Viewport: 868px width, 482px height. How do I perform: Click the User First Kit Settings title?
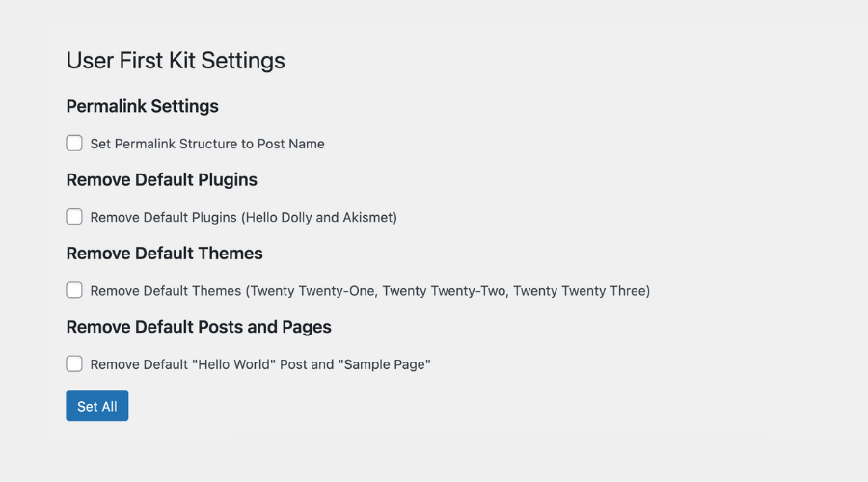tap(176, 61)
